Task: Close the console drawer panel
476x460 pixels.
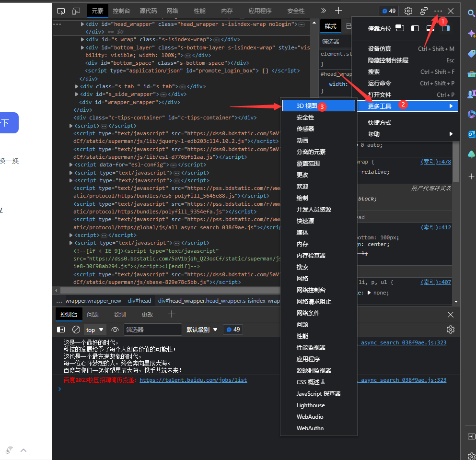Action: [x=451, y=315]
